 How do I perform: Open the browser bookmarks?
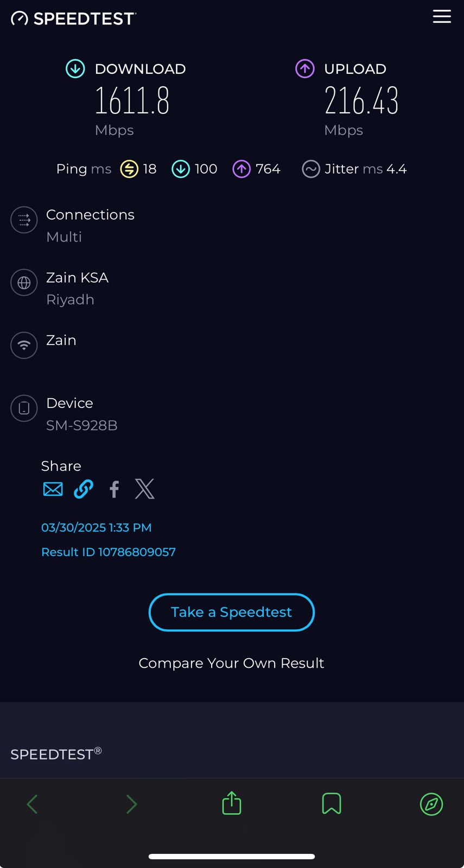332,803
